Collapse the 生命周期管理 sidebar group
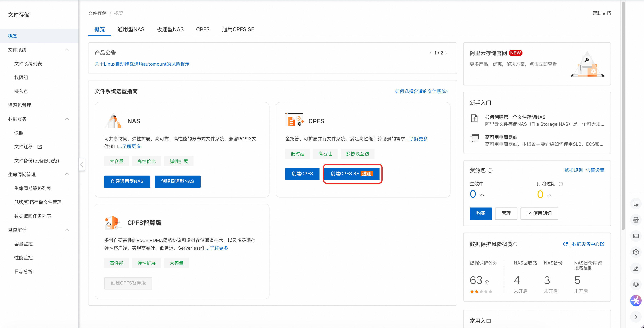Image resolution: width=644 pixels, height=328 pixels. pos(67,174)
